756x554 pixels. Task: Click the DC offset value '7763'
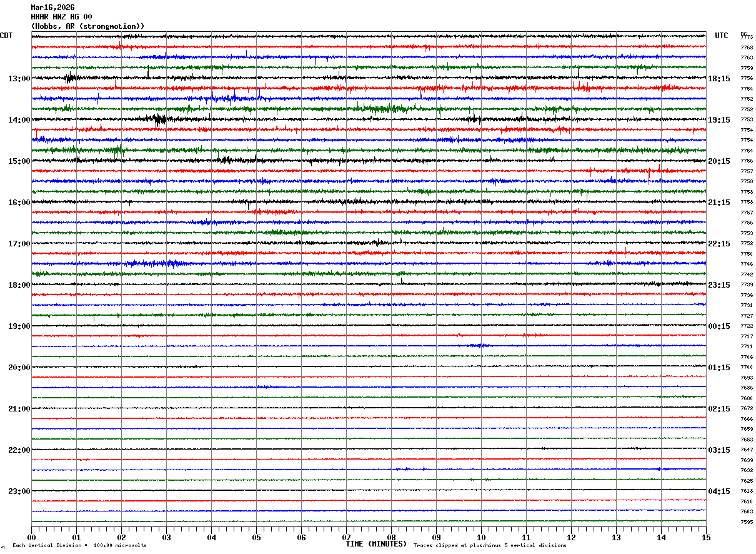click(x=747, y=58)
